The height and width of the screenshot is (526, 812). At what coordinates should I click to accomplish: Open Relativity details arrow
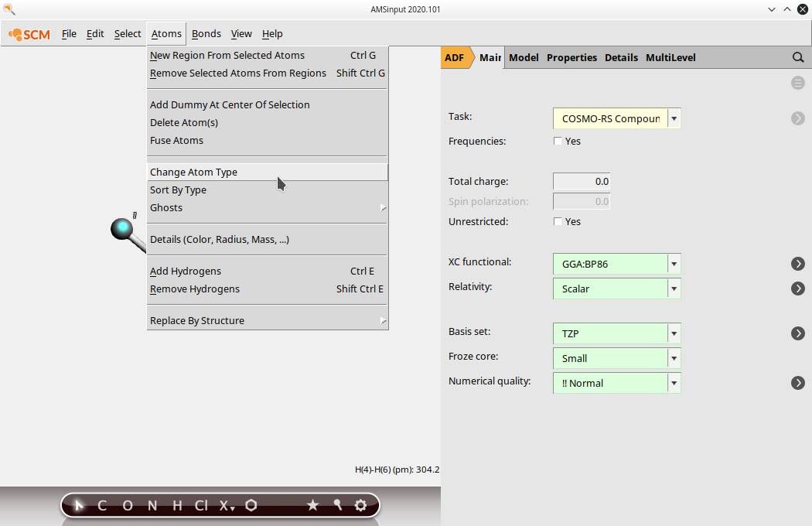[798, 289]
